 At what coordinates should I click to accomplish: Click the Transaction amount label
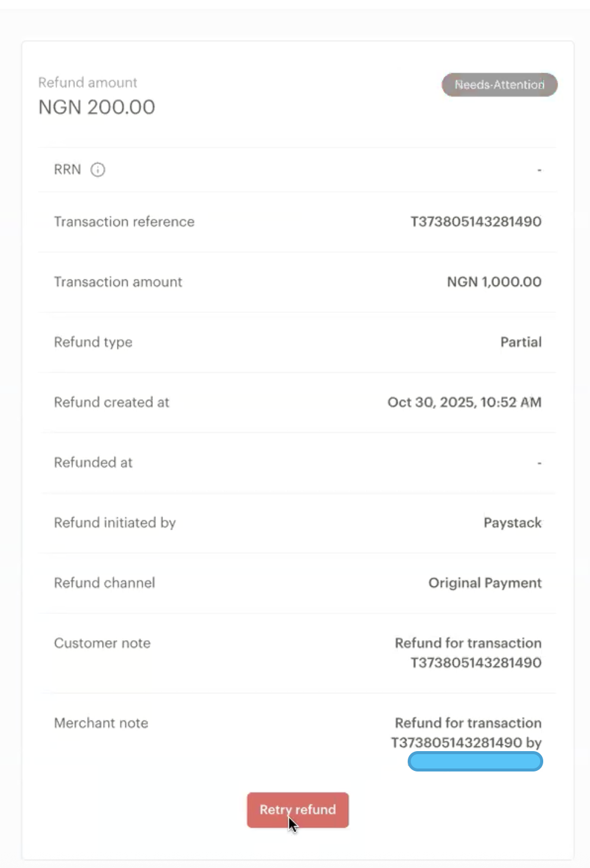point(118,282)
